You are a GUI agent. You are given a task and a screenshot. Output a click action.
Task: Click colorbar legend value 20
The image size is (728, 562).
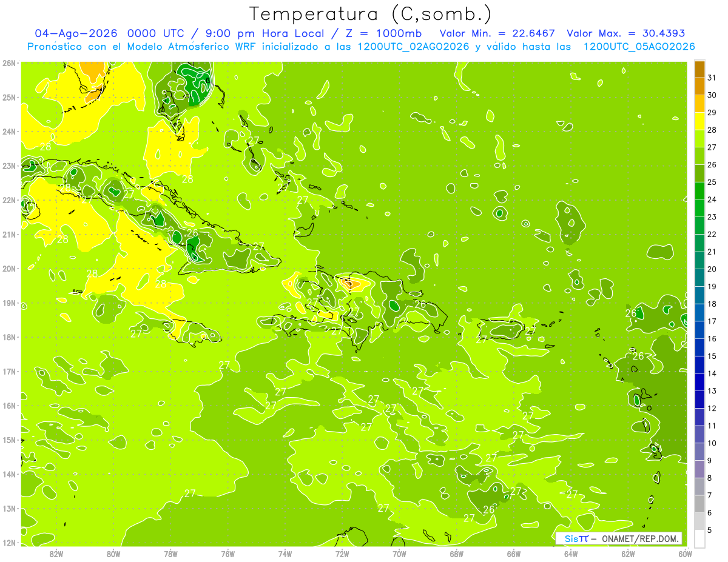tap(712, 269)
